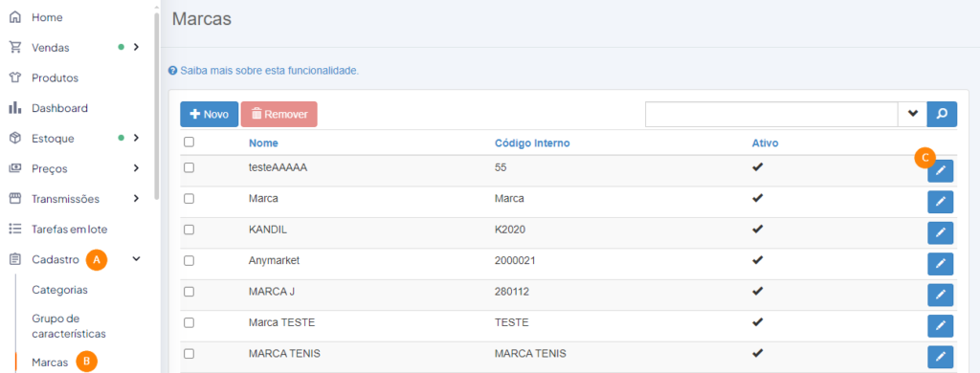Expand the Transmissões menu chevron

[x=136, y=199]
